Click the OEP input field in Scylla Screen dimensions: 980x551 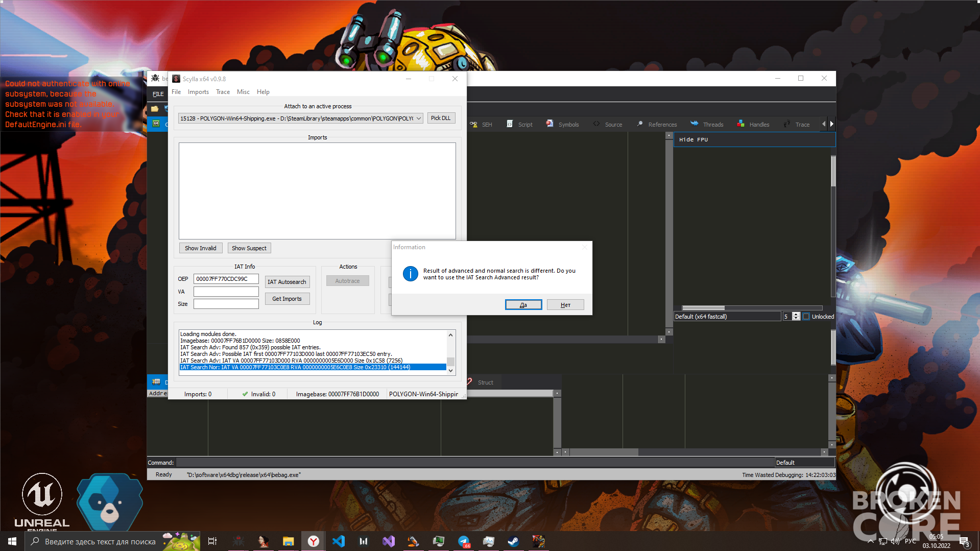[x=226, y=279]
